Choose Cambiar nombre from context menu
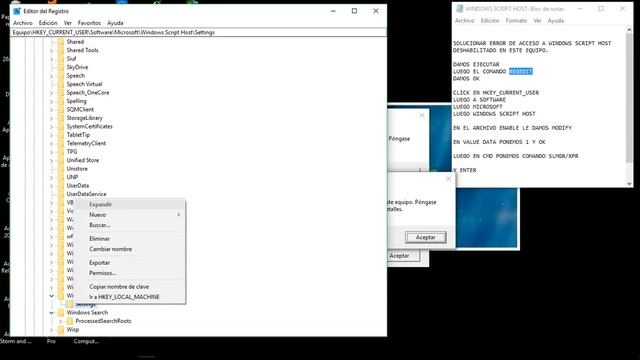Image resolution: width=640 pixels, height=360 pixels. pyautogui.click(x=130, y=249)
